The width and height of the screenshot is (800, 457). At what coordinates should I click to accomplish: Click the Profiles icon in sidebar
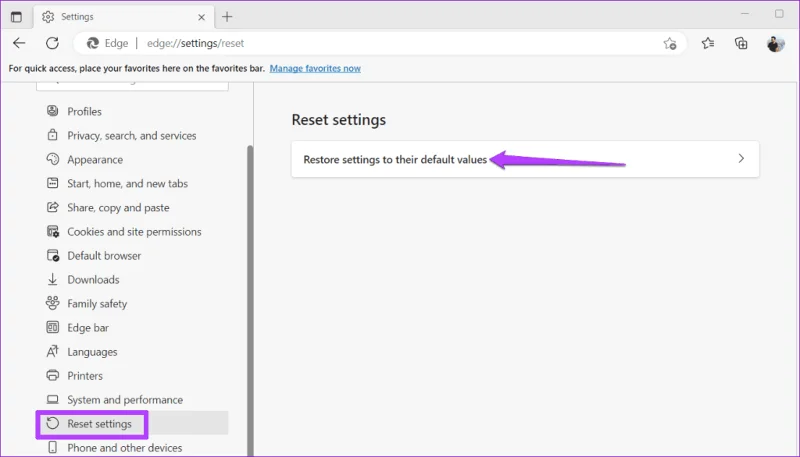click(53, 111)
